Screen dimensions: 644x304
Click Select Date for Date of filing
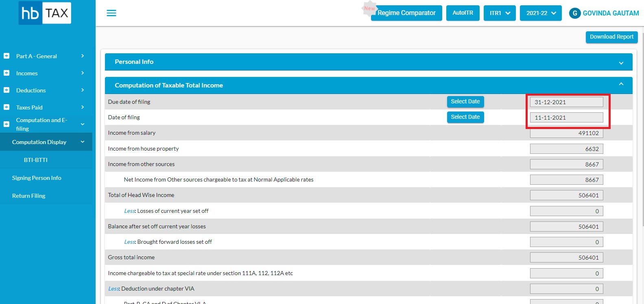[465, 117]
